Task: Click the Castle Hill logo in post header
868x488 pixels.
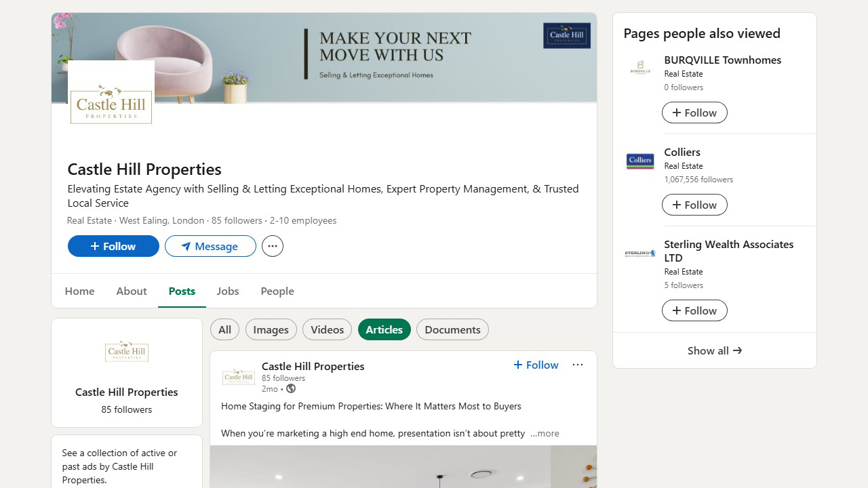Action: (x=239, y=377)
